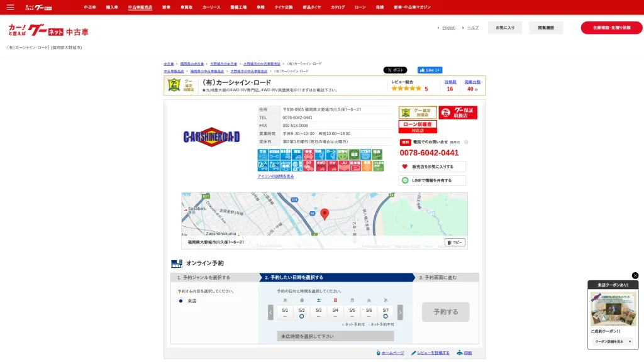Click the green 特典 service icon
This screenshot has height=362, width=644.
(x=377, y=155)
